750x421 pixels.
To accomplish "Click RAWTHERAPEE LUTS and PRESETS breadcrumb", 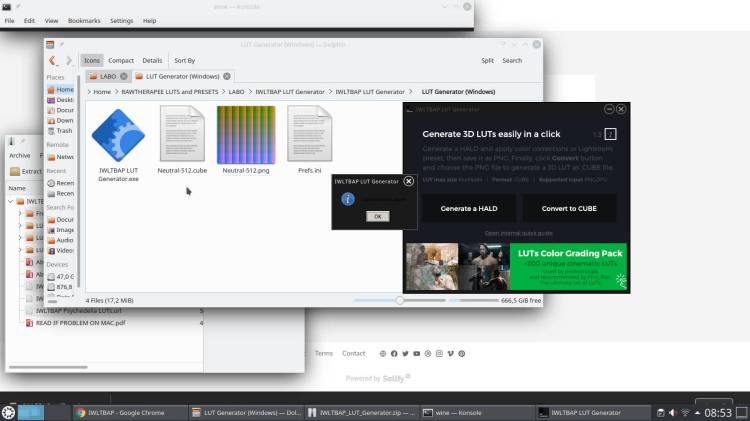I will point(169,92).
